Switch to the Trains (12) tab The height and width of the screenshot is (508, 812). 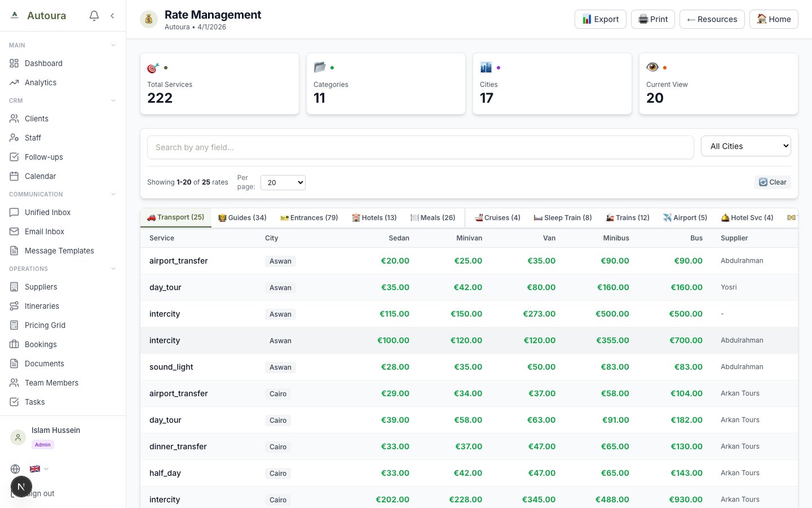coord(628,217)
